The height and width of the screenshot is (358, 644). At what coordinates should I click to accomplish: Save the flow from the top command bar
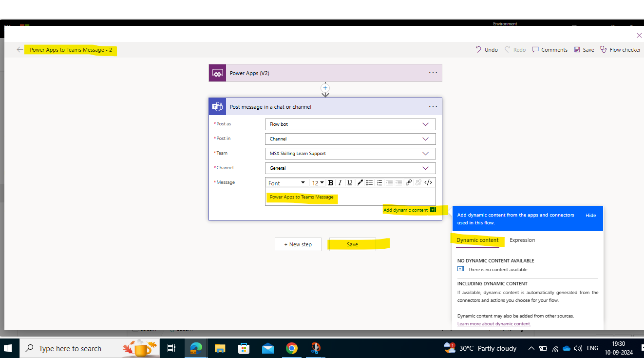[x=584, y=50]
